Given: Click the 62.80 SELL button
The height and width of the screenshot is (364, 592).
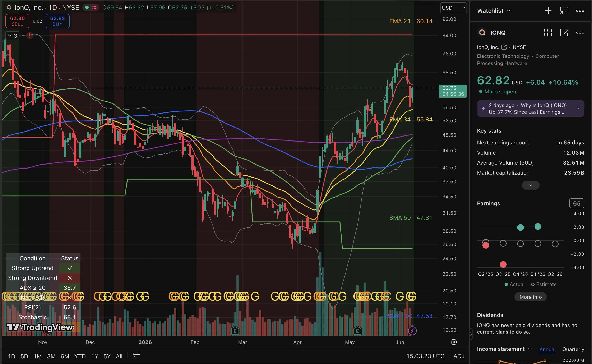Looking at the screenshot, I should [x=17, y=21].
